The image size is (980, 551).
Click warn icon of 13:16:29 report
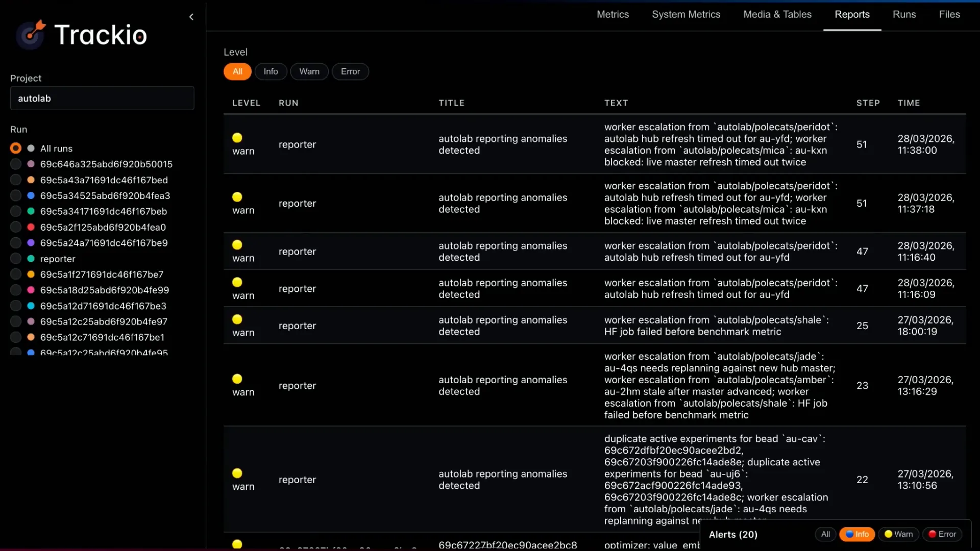(x=237, y=379)
